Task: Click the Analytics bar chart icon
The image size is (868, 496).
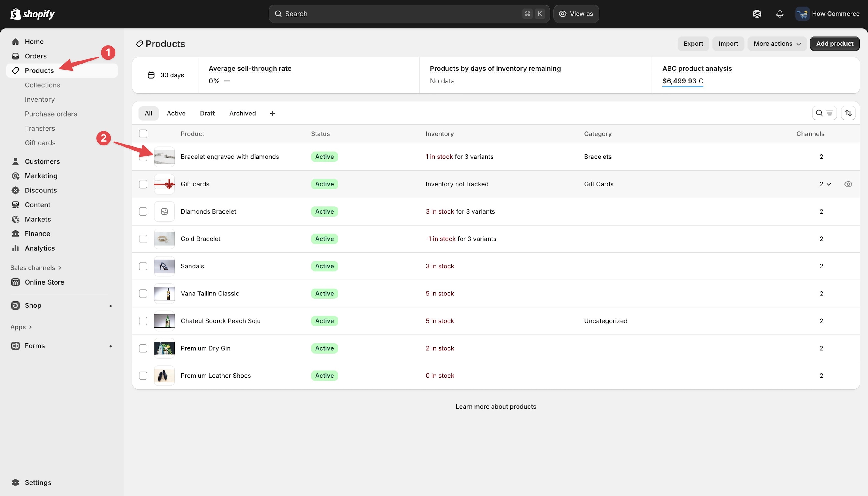Action: pyautogui.click(x=15, y=248)
